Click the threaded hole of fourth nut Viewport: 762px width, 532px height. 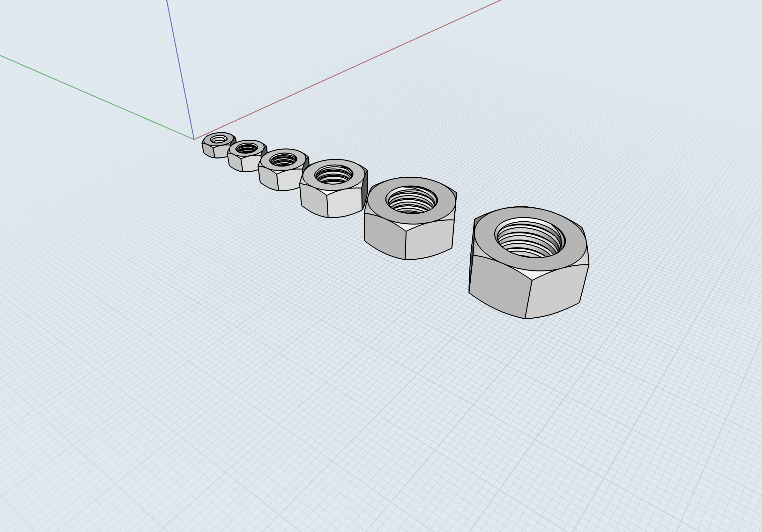(x=334, y=174)
